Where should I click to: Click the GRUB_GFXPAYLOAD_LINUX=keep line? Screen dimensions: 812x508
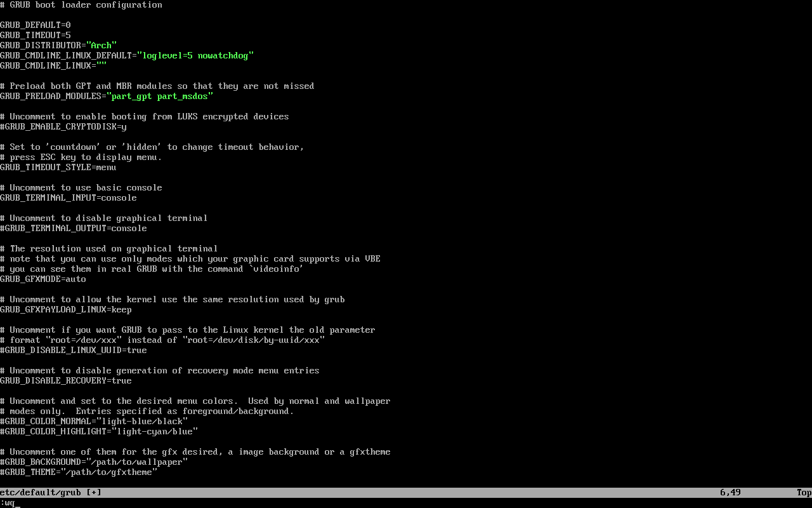(x=66, y=309)
